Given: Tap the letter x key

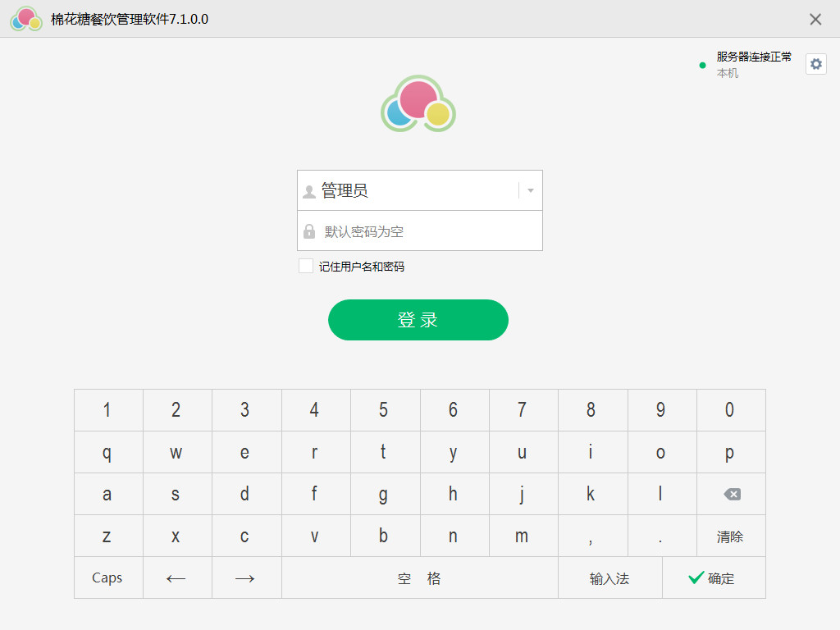Looking at the screenshot, I should [178, 536].
